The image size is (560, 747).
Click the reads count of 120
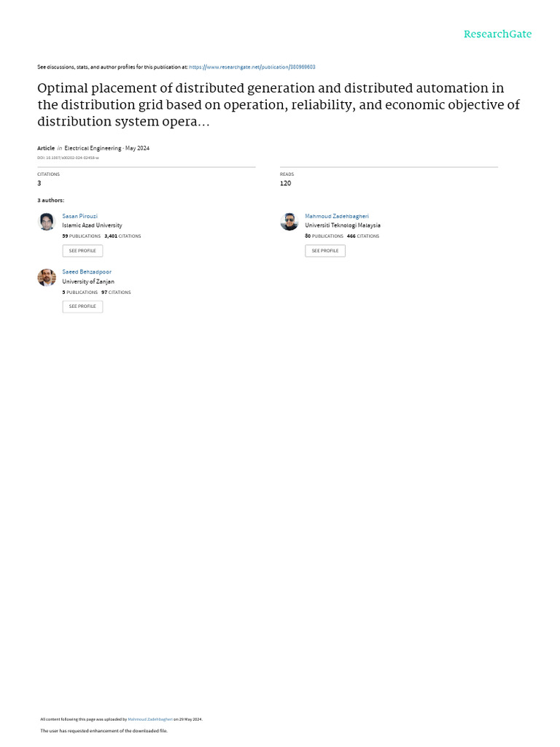285,183
